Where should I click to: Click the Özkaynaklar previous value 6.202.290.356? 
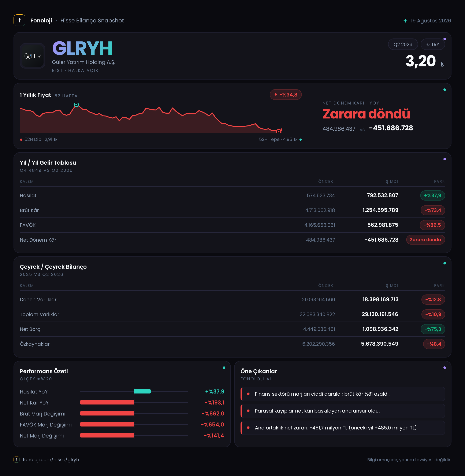[x=319, y=344]
